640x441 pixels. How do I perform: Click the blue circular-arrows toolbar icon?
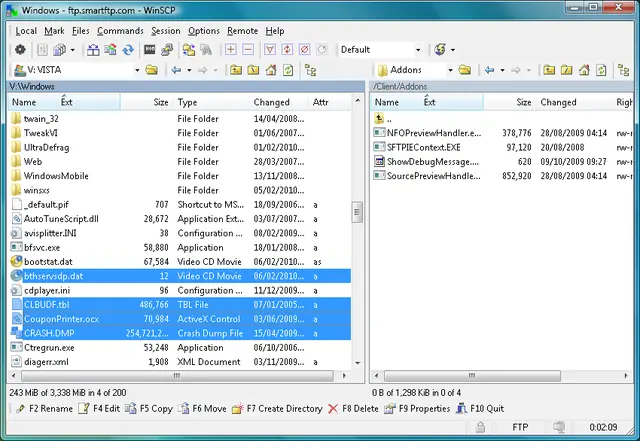[x=128, y=50]
